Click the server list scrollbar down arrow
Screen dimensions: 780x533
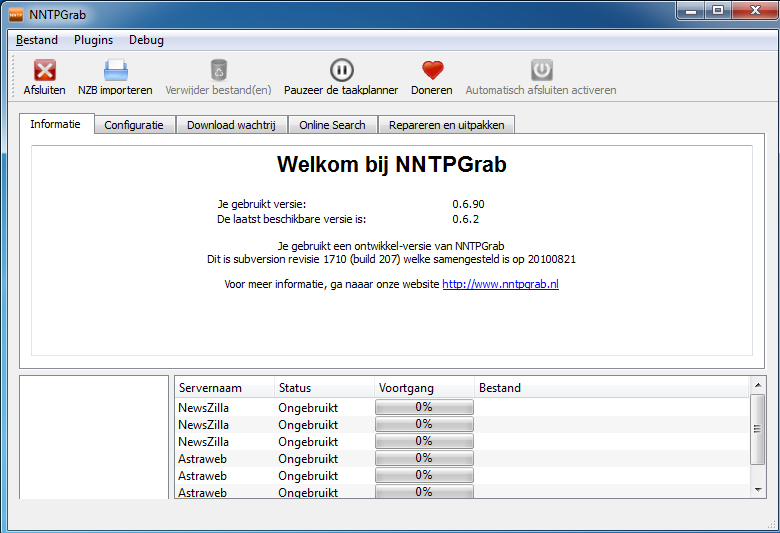pos(758,490)
